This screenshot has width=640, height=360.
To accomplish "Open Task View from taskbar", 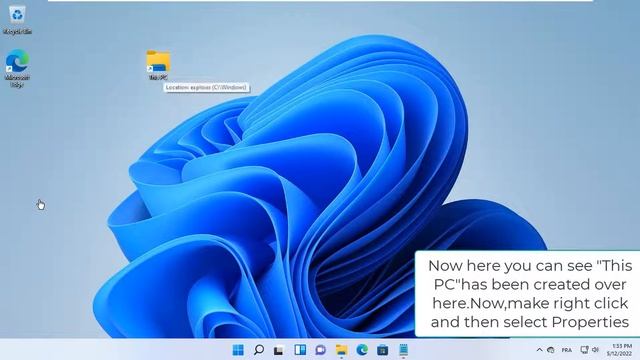I will (279, 350).
